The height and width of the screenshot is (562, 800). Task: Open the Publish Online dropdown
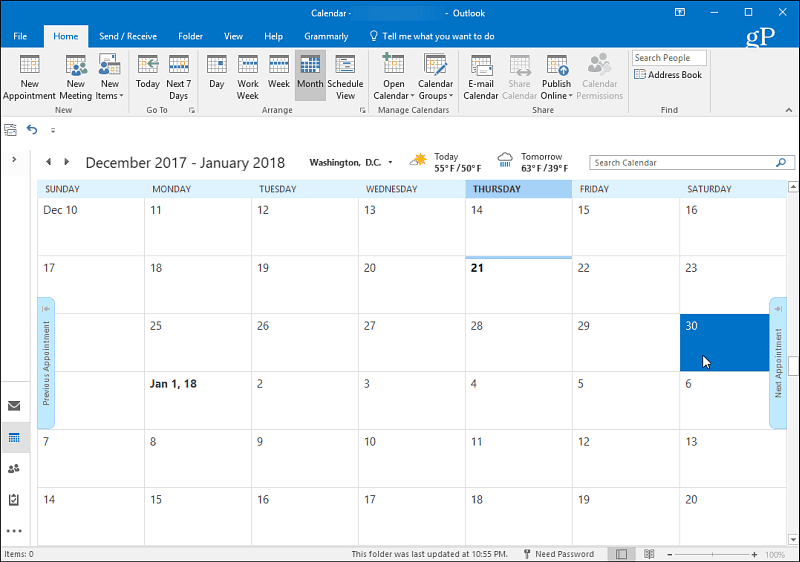pos(556,77)
